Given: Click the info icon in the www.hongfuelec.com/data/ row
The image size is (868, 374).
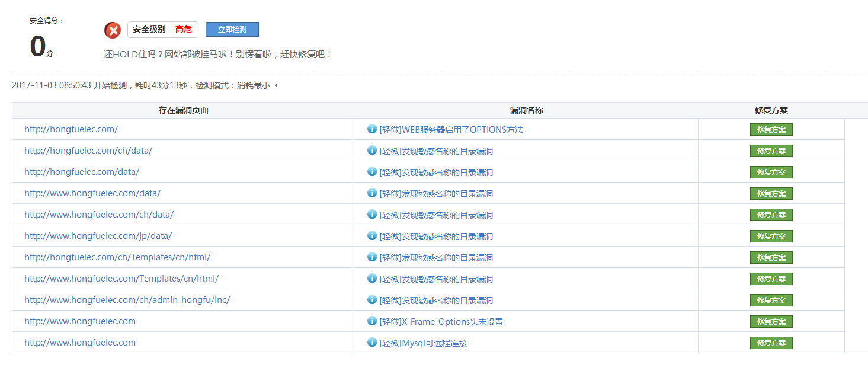Looking at the screenshot, I should point(372,193).
